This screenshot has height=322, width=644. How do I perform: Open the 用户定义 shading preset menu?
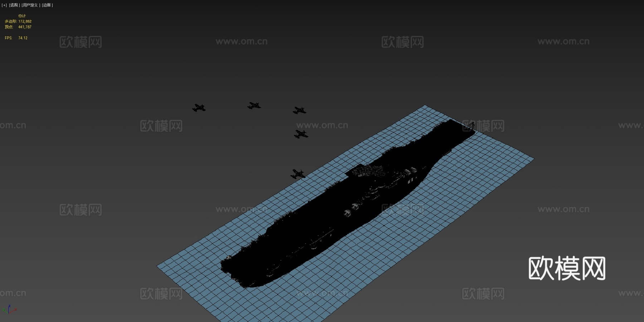point(30,5)
